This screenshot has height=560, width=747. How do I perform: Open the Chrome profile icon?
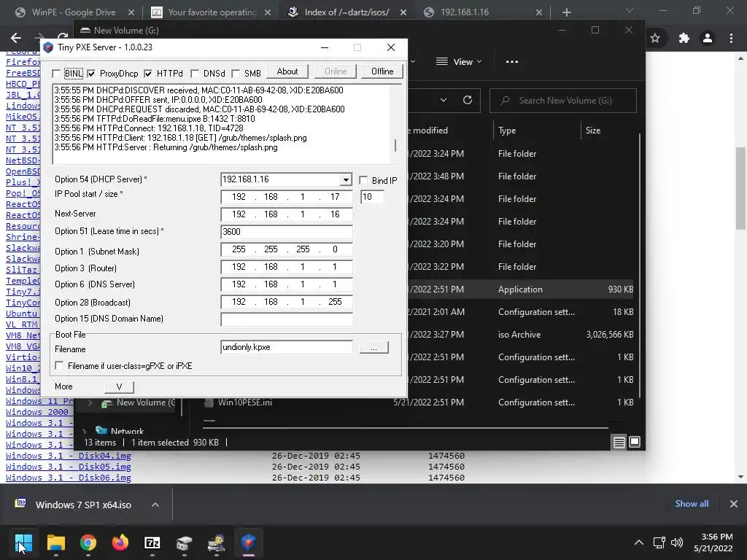708,38
